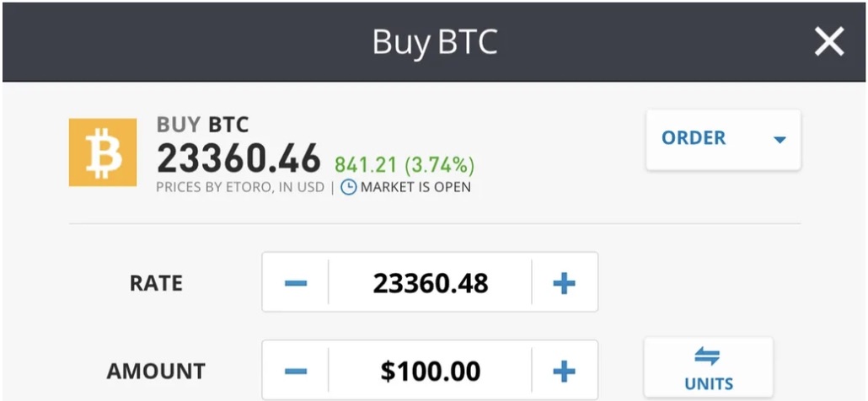Click the green 841.21 (3.74%) change

click(x=405, y=165)
